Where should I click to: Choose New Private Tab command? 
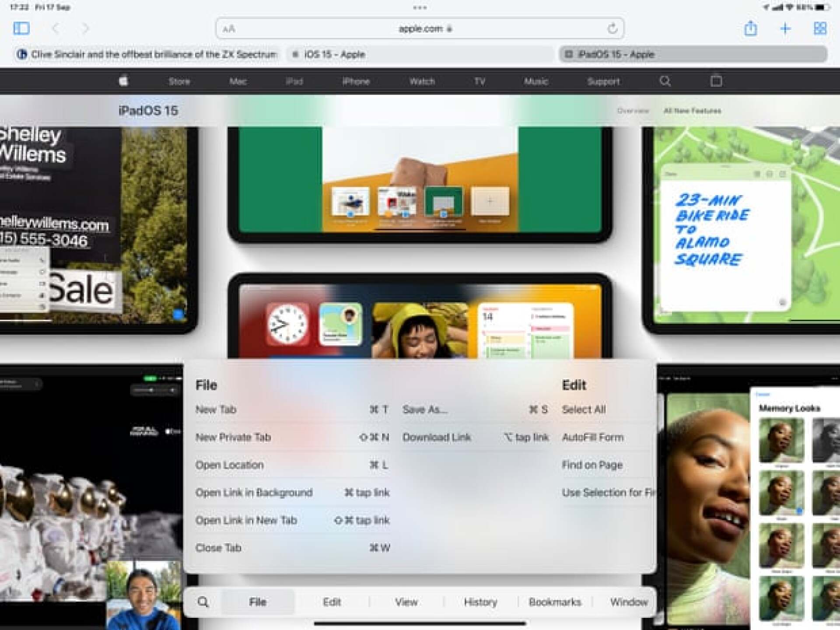pyautogui.click(x=233, y=437)
